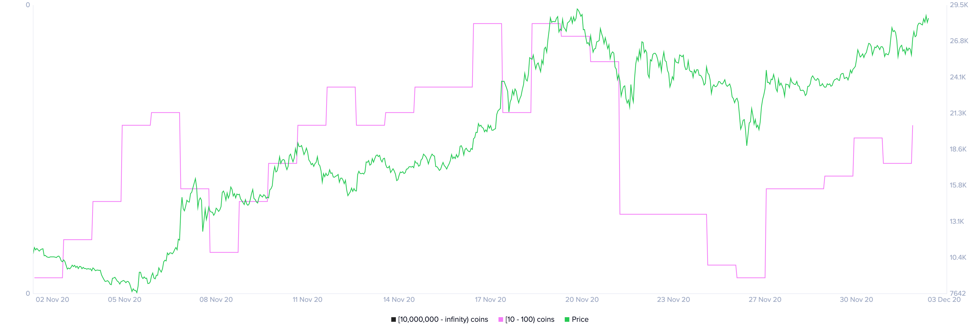Screen dimensions: 980x332
Task: Click the pink 10 - 100 coins legend swatch
Action: click(501, 319)
